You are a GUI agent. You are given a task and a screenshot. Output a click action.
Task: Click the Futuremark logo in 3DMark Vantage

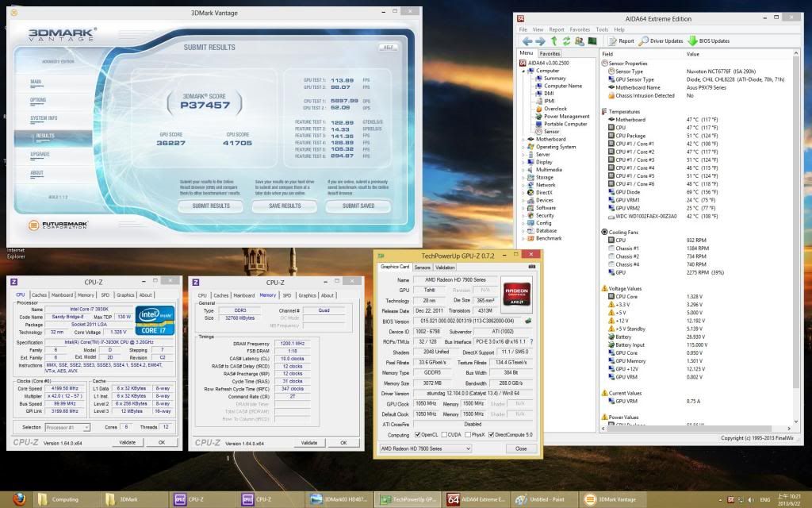pyautogui.click(x=58, y=225)
